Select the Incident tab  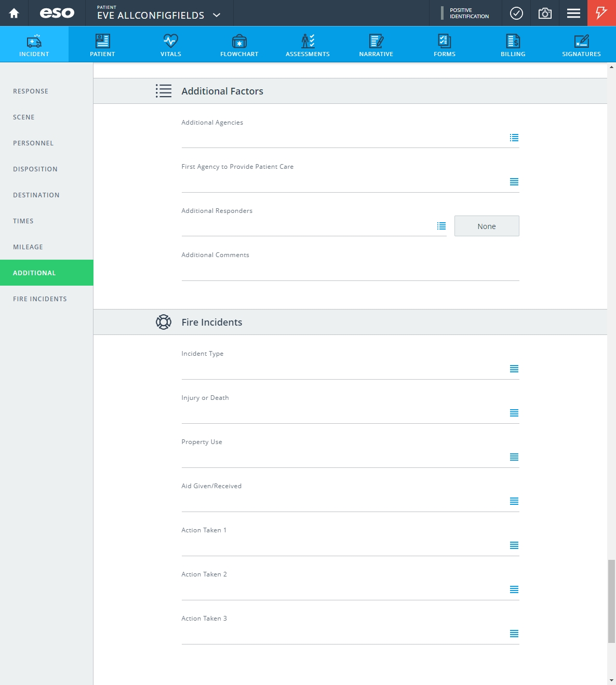(34, 45)
